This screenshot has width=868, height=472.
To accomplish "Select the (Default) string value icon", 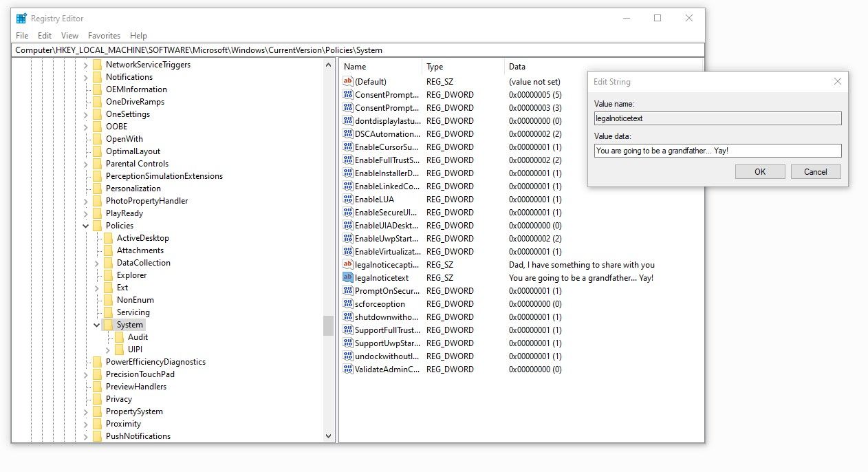I will 347,82.
